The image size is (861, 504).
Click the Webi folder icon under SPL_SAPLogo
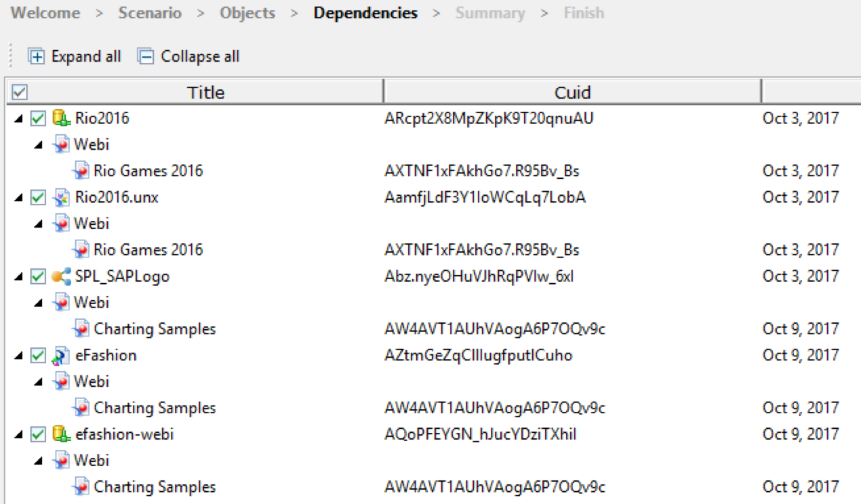click(62, 303)
